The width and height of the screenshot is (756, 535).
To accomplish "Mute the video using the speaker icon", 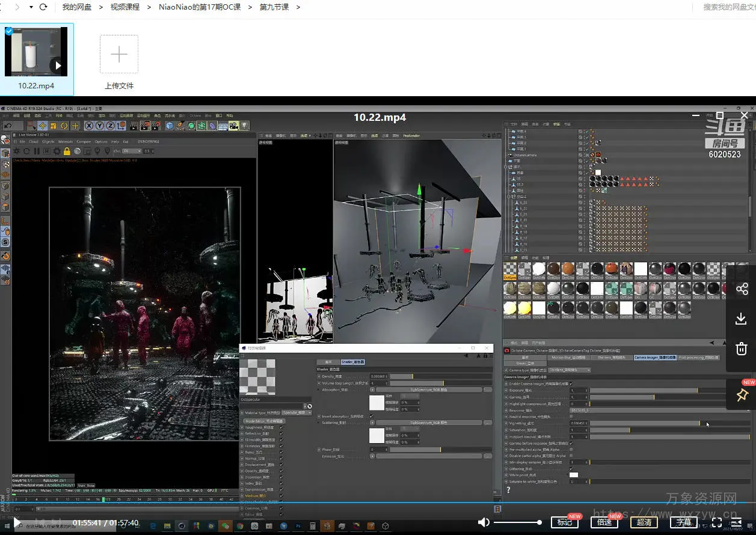I will point(484,522).
